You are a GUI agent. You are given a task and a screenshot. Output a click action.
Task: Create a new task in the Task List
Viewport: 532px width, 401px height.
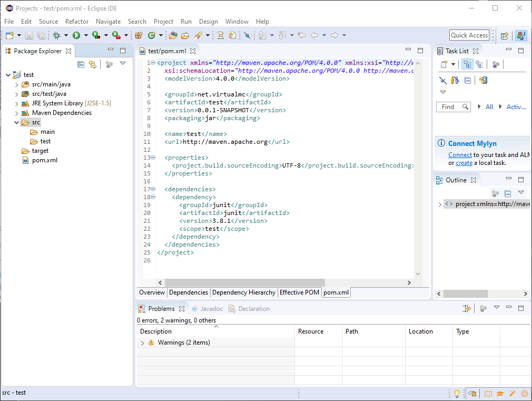point(443,65)
